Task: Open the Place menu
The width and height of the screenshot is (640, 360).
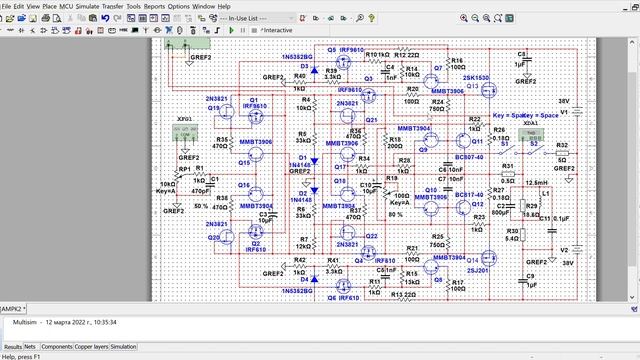Action: click(x=50, y=7)
